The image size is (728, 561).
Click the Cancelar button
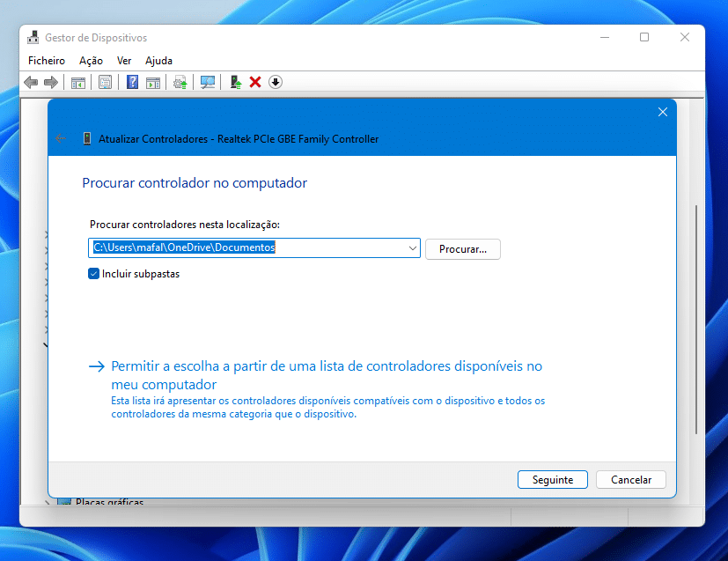click(x=631, y=480)
